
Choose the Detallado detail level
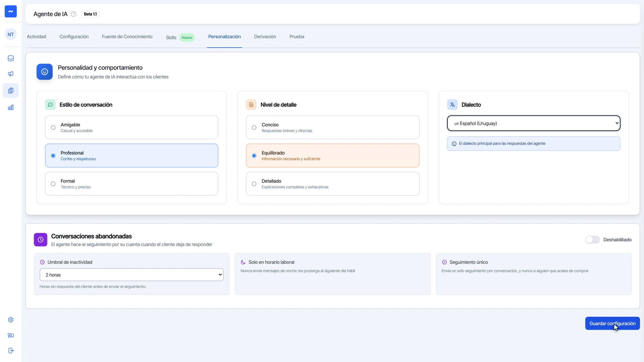tap(332, 184)
